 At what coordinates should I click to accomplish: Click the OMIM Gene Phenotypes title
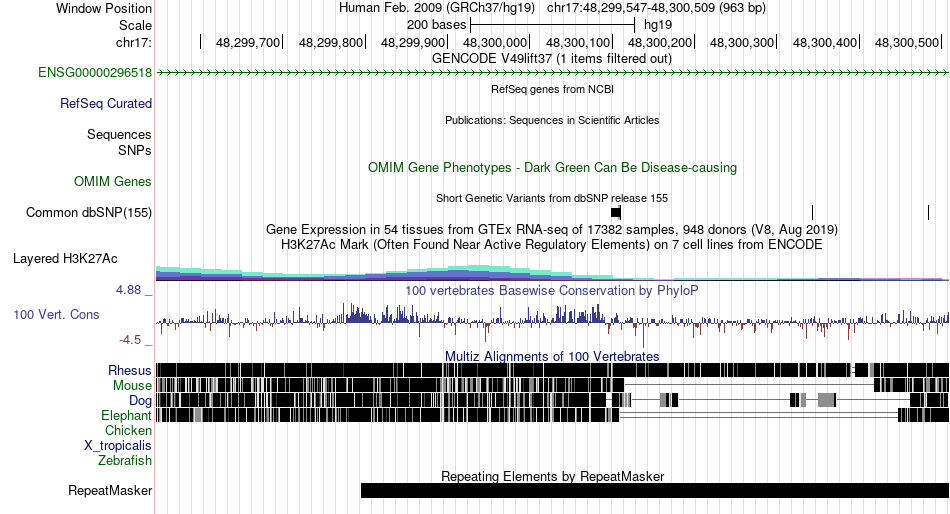pyautogui.click(x=552, y=167)
